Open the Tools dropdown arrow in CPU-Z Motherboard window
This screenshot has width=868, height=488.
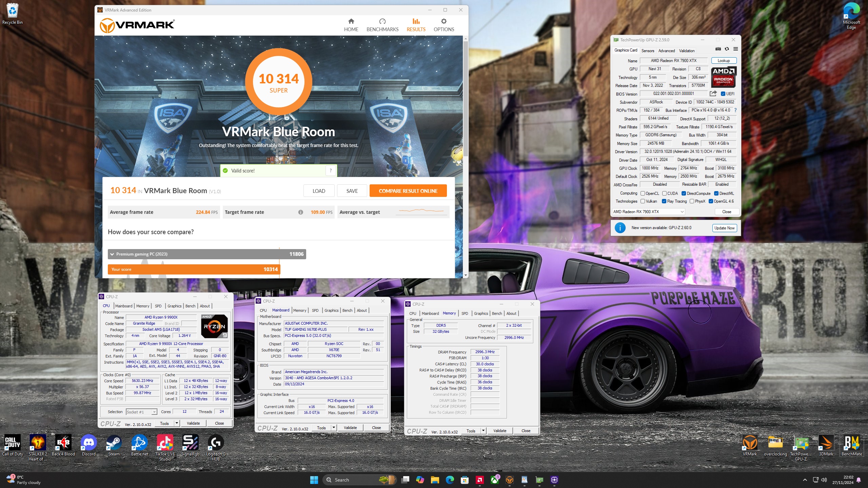(x=334, y=428)
